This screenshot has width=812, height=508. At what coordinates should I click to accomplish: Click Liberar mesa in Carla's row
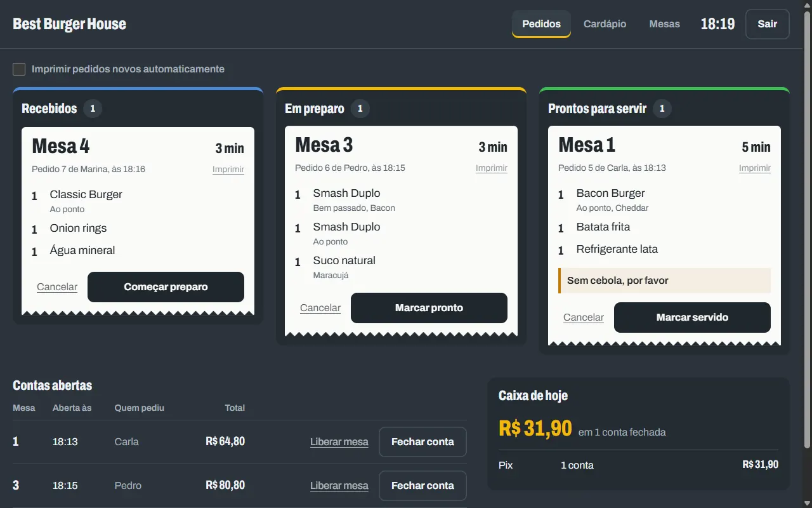(339, 442)
